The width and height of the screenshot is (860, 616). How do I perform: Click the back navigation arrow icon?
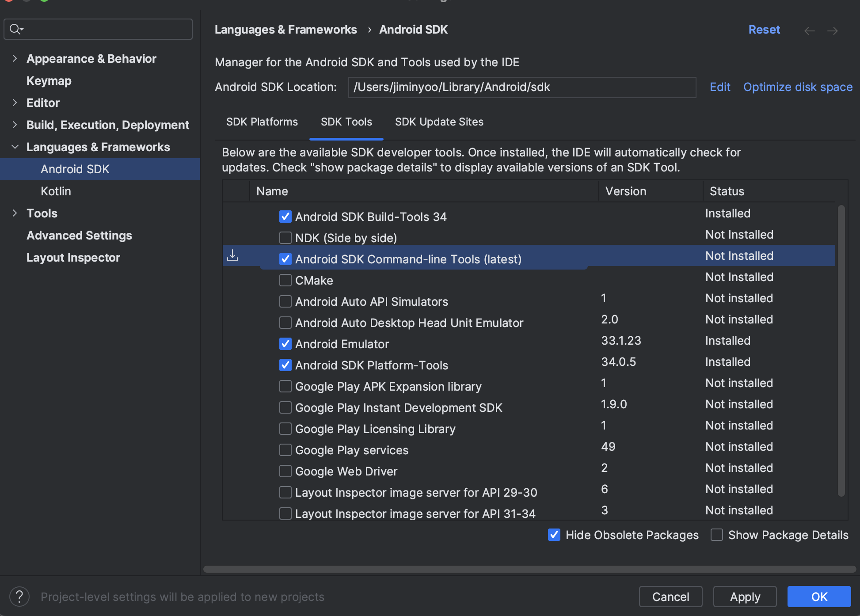pos(809,30)
